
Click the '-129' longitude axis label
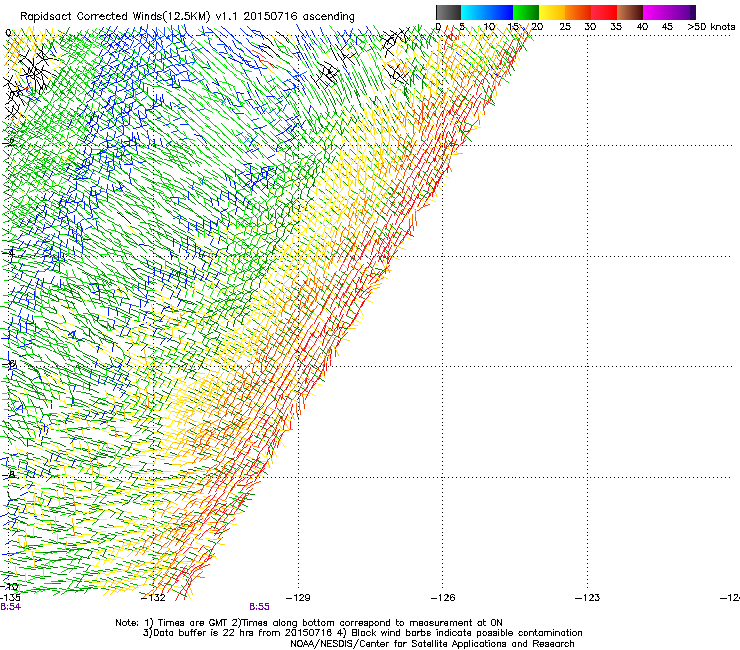[298, 598]
